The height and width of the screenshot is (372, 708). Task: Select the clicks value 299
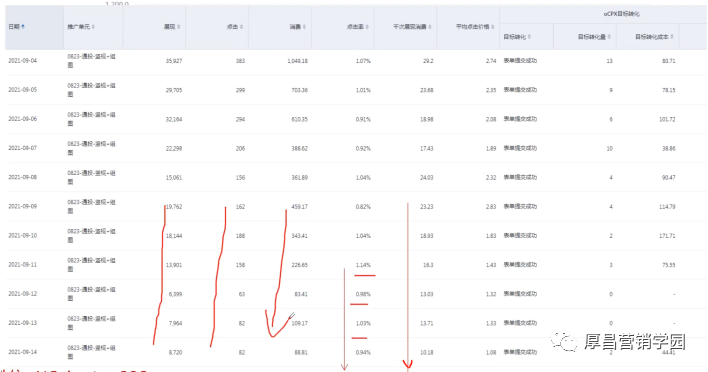(x=240, y=90)
